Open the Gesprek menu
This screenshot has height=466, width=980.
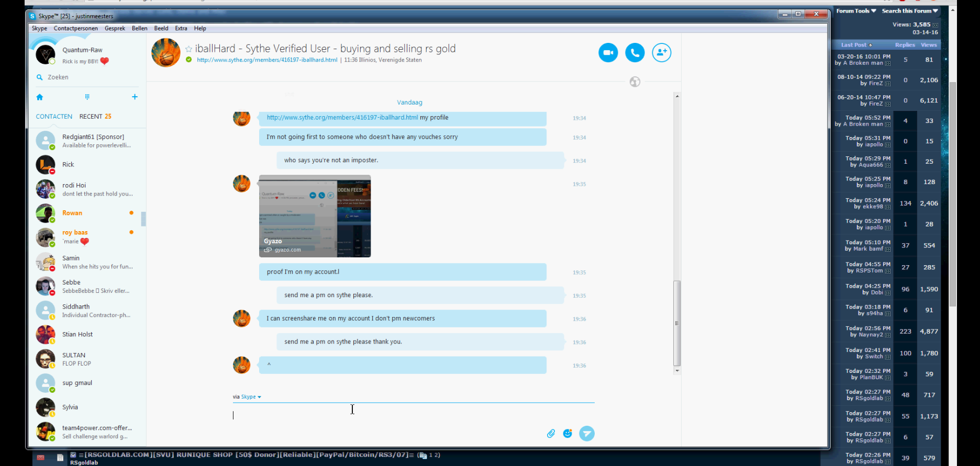pos(115,28)
